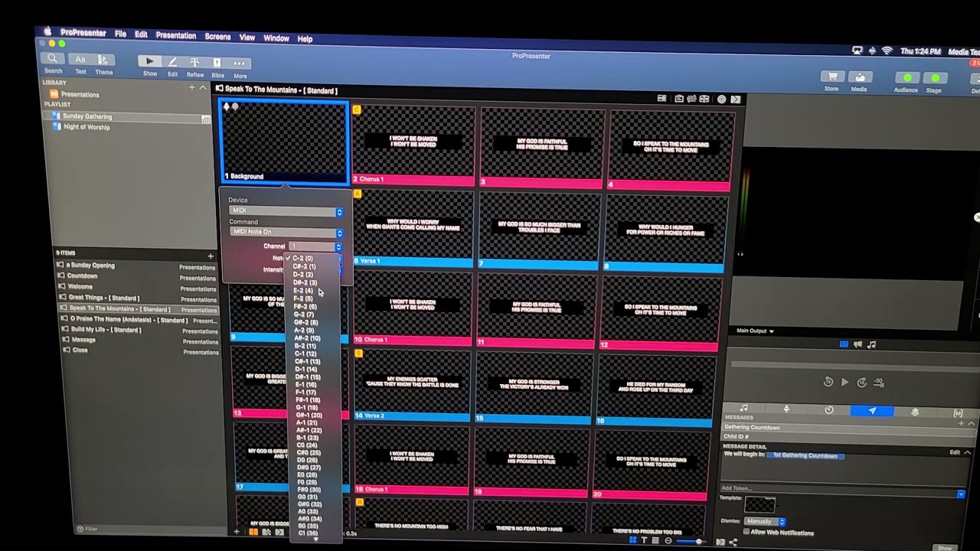Adjust the slide thumbnail size slider
Viewport: 980px width, 551px height.
coord(691,541)
